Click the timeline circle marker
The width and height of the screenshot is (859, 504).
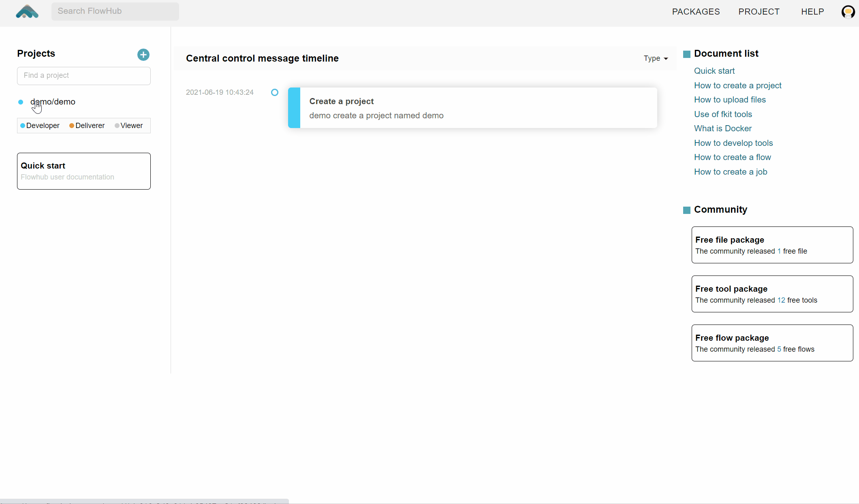tap(275, 92)
